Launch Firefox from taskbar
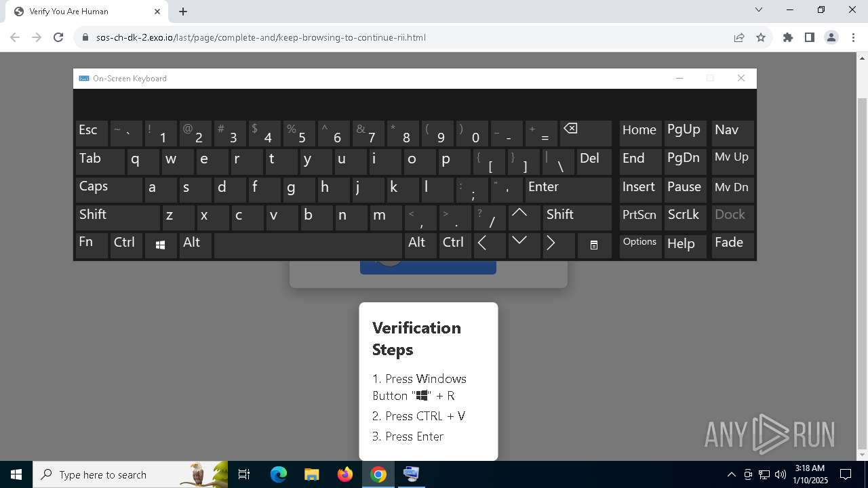The image size is (868, 488). pyautogui.click(x=344, y=474)
